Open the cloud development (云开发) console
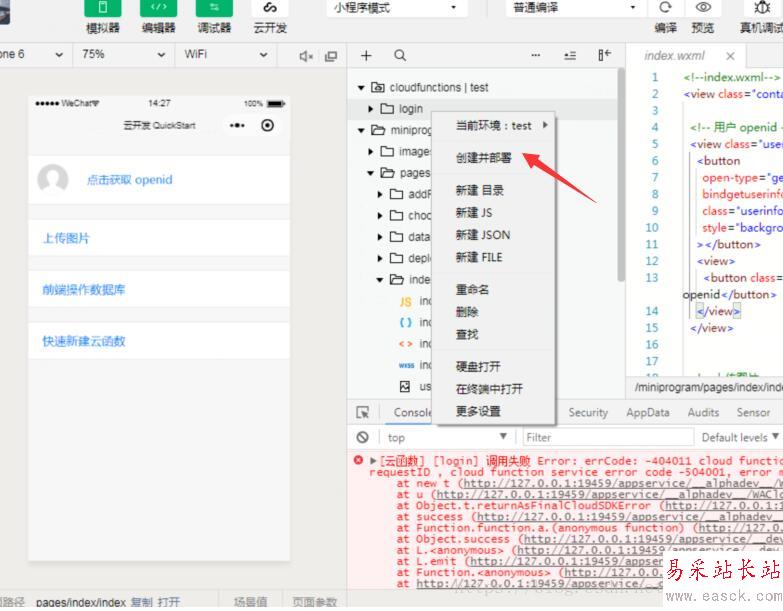This screenshot has height=611, width=783. 270,8
